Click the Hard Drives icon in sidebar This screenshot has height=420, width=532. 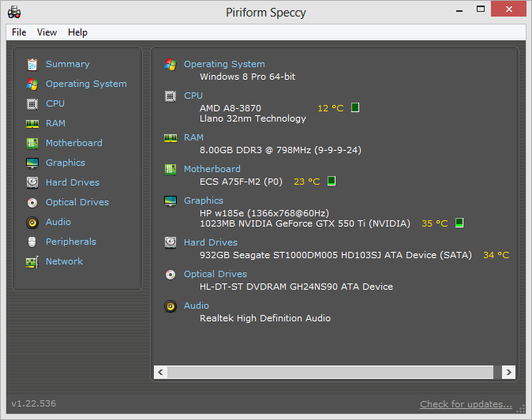(x=32, y=182)
